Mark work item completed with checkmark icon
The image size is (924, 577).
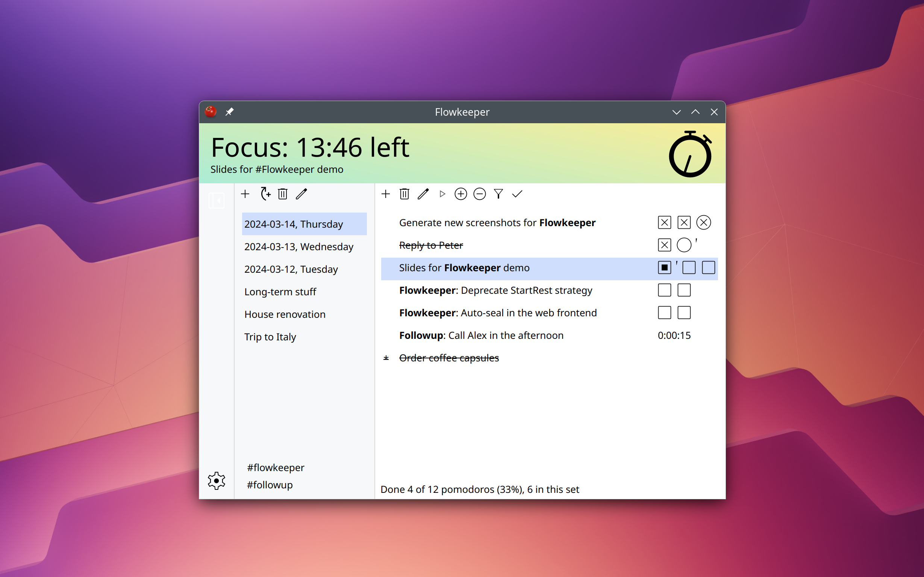(517, 194)
